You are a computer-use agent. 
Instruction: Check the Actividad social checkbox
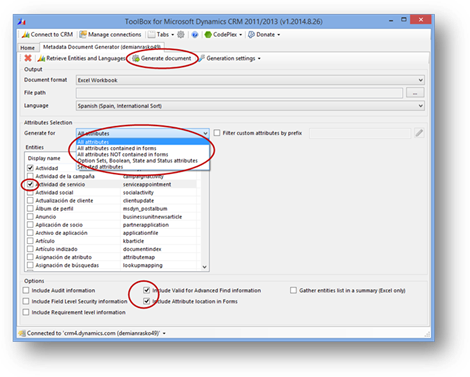[30, 192]
